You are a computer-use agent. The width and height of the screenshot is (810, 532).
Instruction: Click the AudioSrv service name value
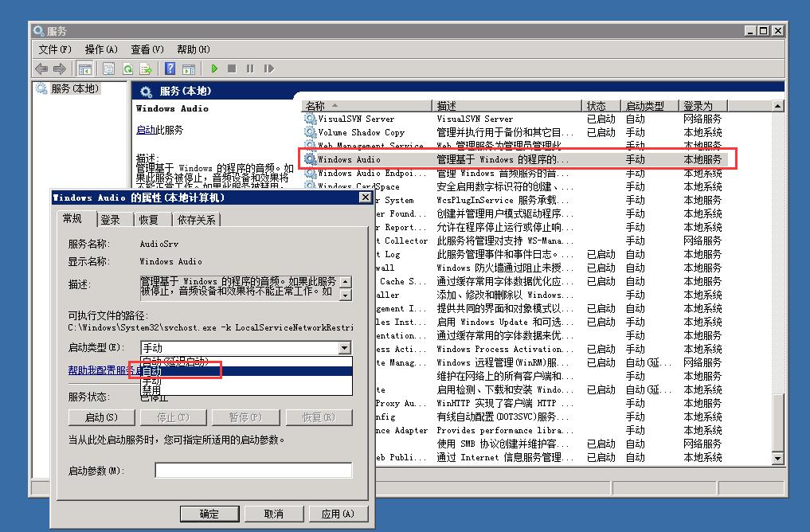click(x=159, y=244)
